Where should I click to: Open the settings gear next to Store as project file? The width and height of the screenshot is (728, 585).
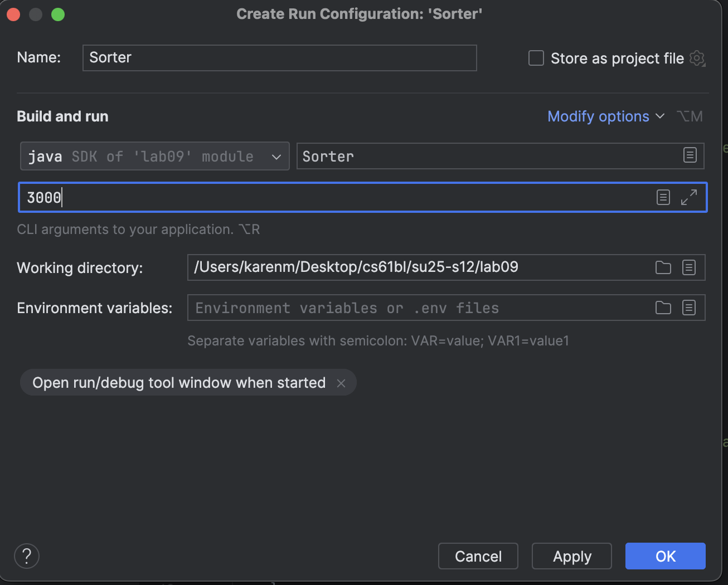(x=697, y=58)
